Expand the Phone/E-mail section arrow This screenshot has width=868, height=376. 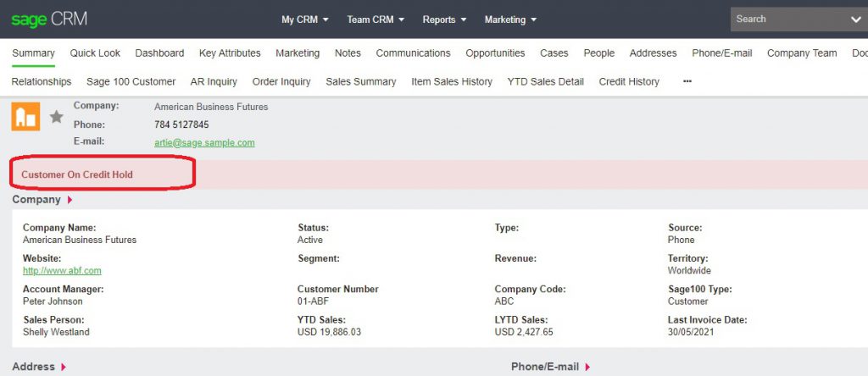point(587,367)
